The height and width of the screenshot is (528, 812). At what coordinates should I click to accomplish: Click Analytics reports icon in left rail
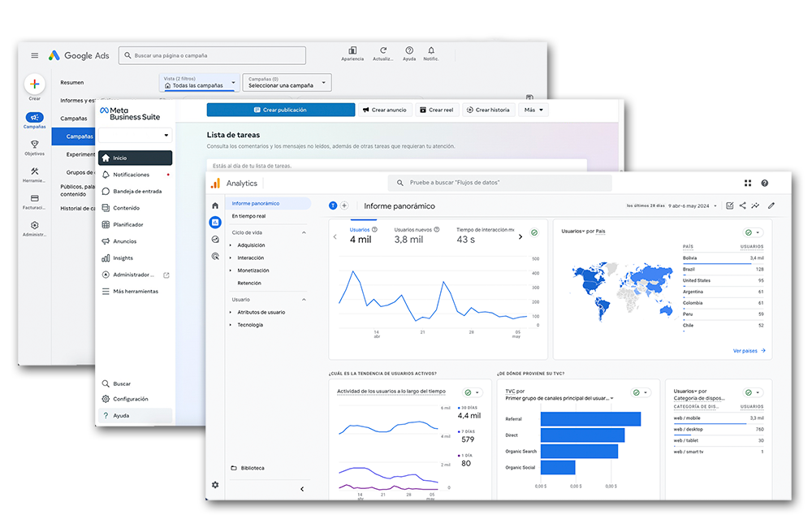pyautogui.click(x=215, y=223)
